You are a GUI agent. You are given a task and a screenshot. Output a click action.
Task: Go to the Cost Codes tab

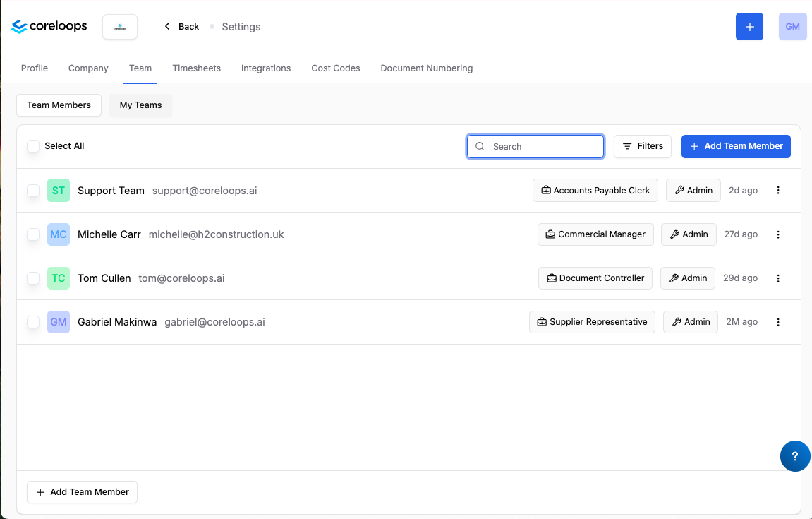pos(336,68)
